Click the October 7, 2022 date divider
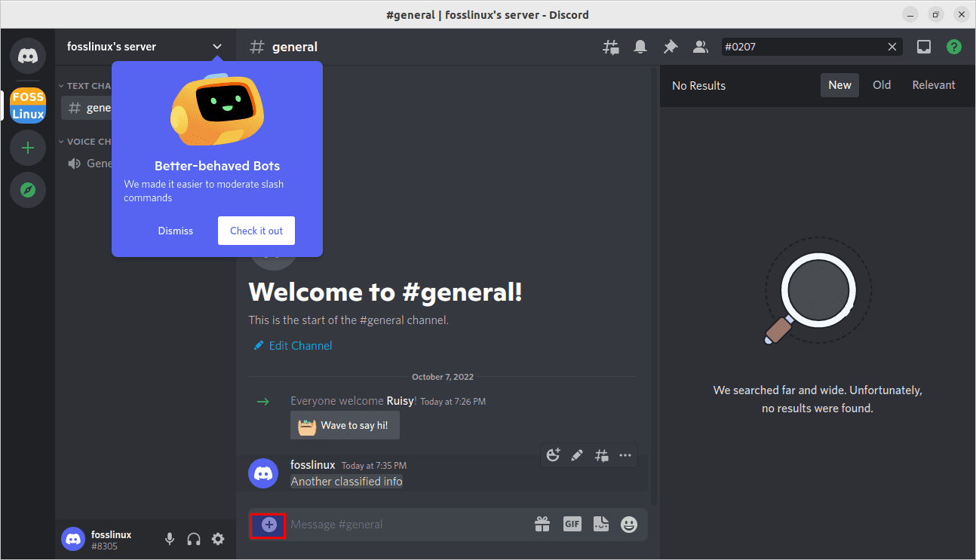Viewport: 976px width, 560px height. [443, 377]
